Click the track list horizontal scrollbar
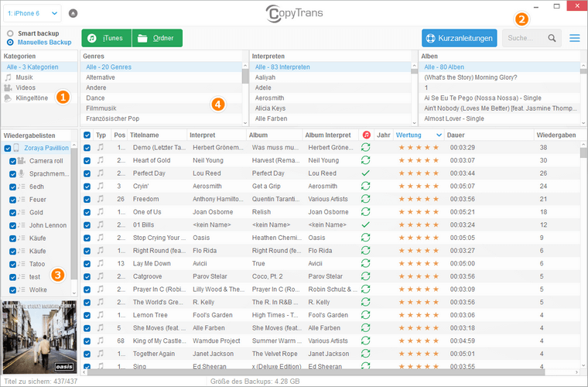Viewport: 588px width, 387px height. (x=316, y=372)
